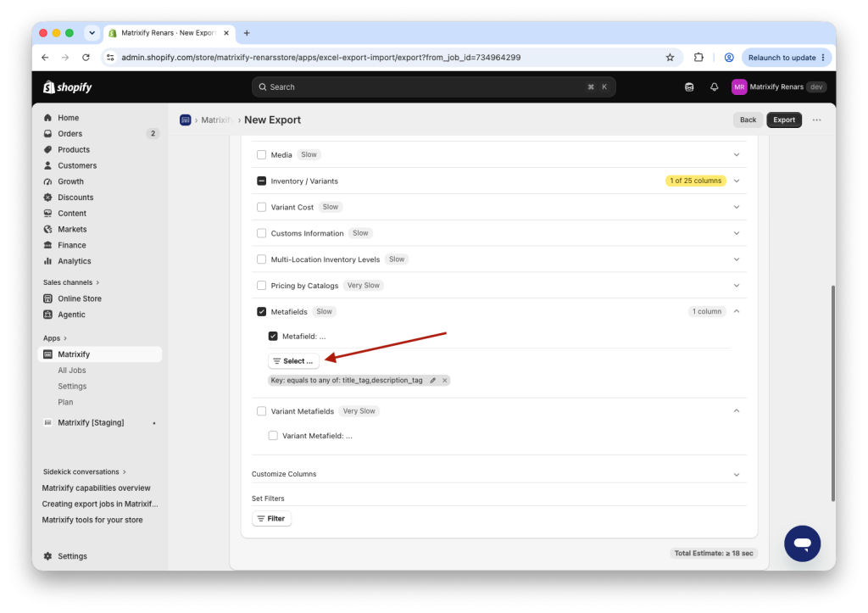This screenshot has width=868, height=613.
Task: Open Matrixify Settings submenu item
Action: [73, 387]
